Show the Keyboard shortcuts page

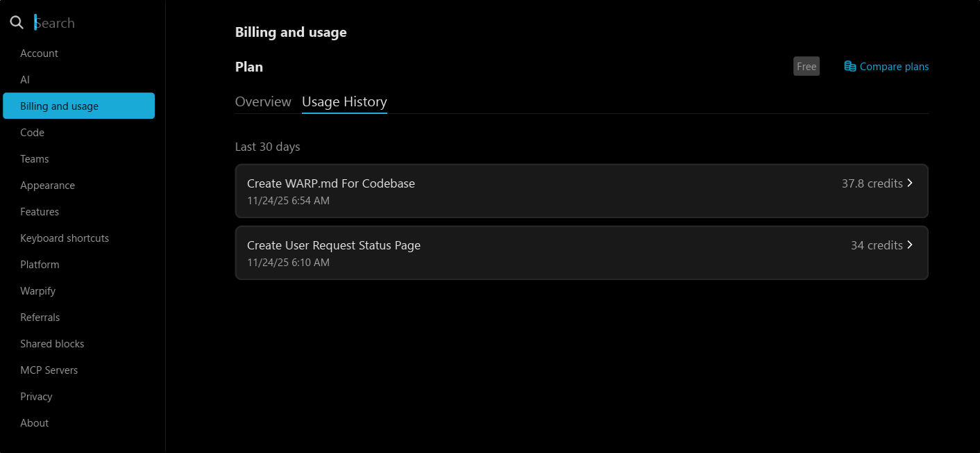tap(65, 238)
